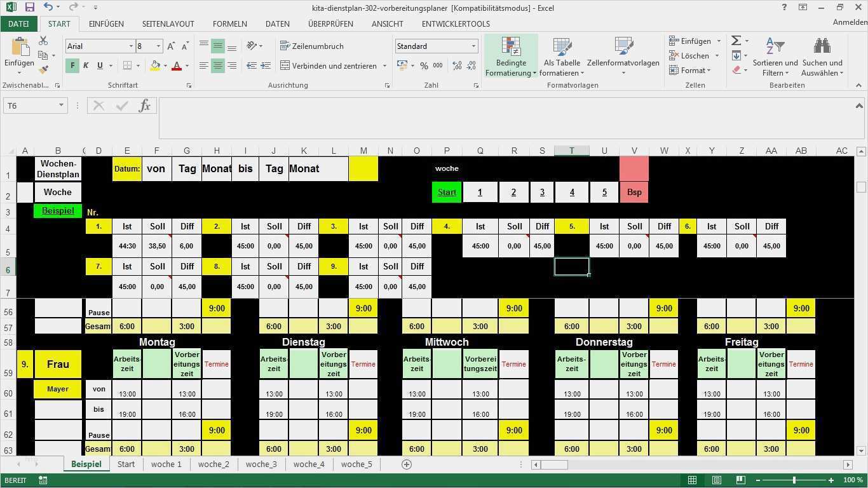This screenshot has width=868, height=488.
Task: Click the Save icon in quick access toolbar
Action: coord(29,8)
